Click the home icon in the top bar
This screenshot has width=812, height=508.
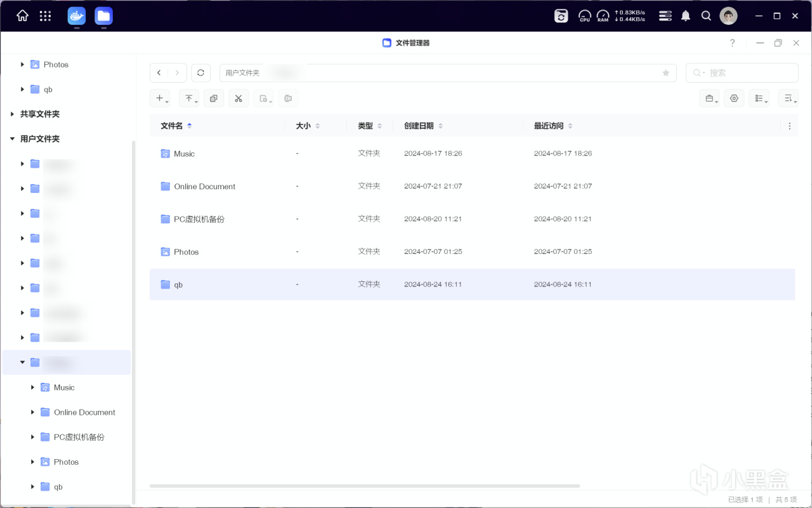(x=22, y=16)
